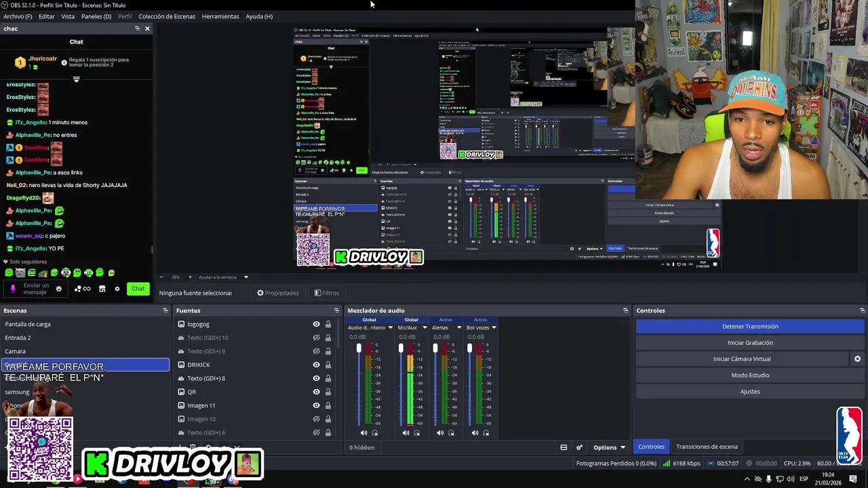This screenshot has width=868, height=488.
Task: Open the shop icon in chat bar
Action: coord(102,289)
